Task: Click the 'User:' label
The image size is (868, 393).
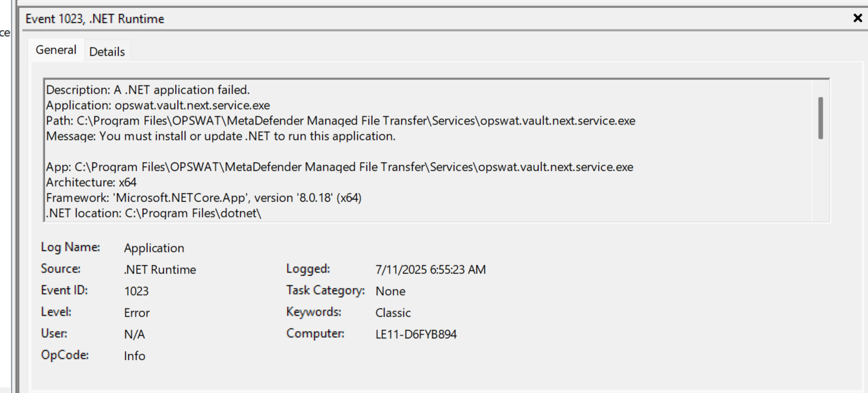Action: [x=54, y=333]
